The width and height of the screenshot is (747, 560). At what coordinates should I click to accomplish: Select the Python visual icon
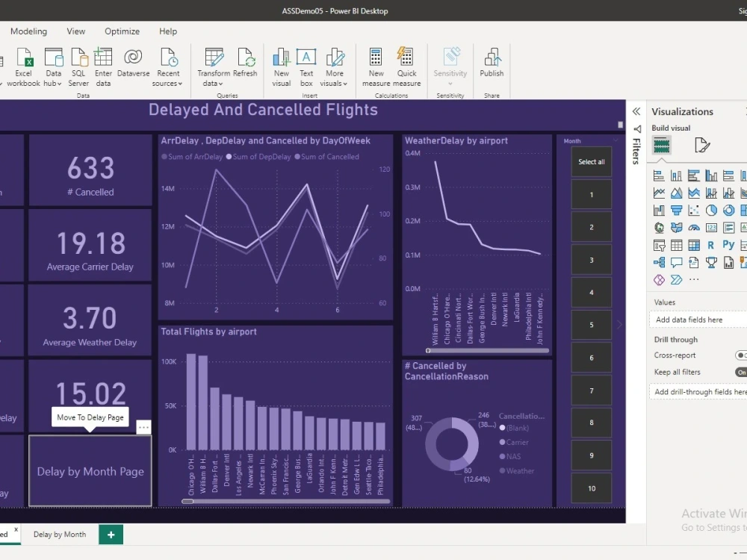click(x=730, y=244)
